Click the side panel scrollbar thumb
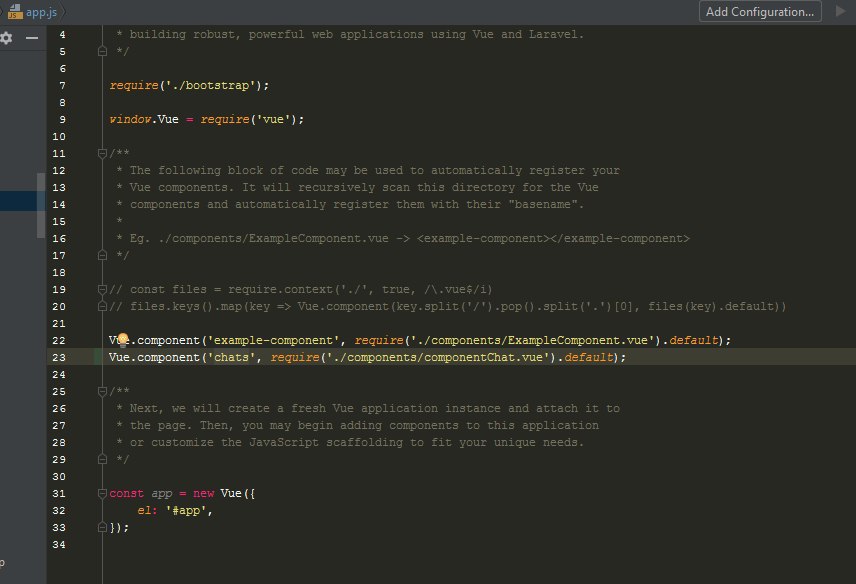 (41, 205)
